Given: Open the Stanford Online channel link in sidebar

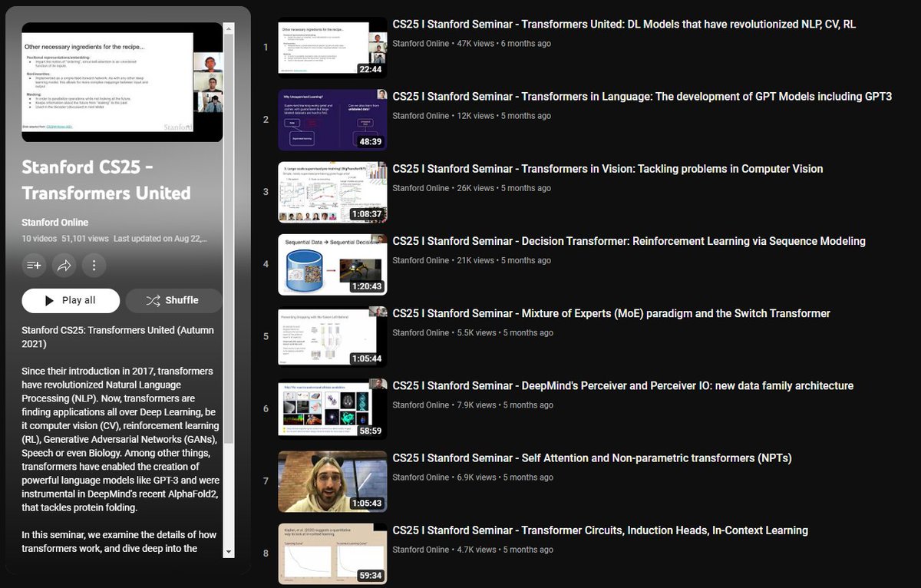Looking at the screenshot, I should (54, 223).
